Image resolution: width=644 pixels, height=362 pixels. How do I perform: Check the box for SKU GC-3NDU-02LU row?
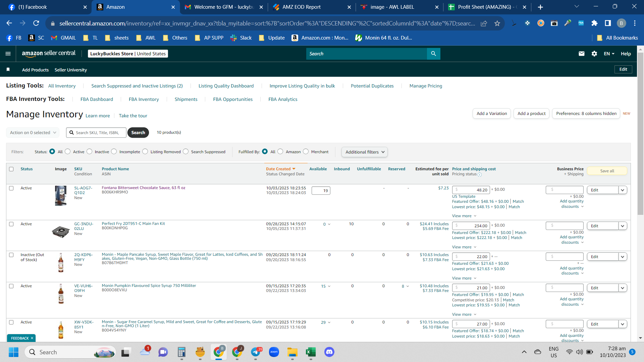[11, 224]
